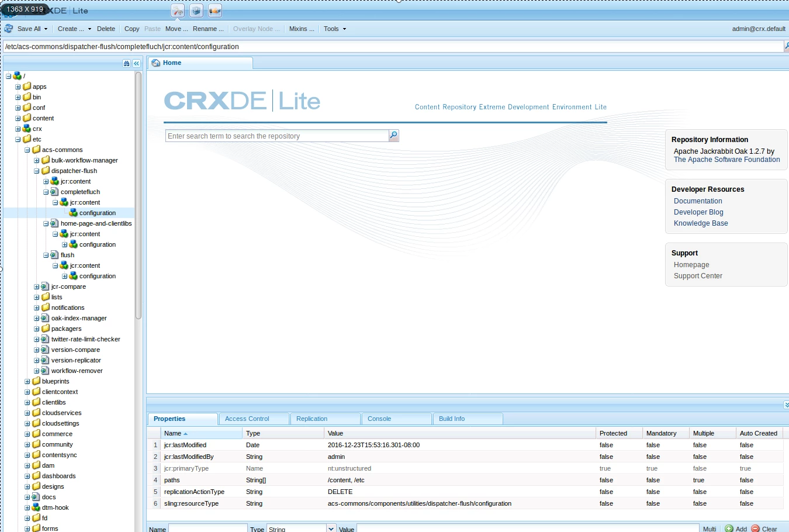This screenshot has height=532, width=789.
Task: Open The Apache Software Foundation link
Action: coord(726,160)
